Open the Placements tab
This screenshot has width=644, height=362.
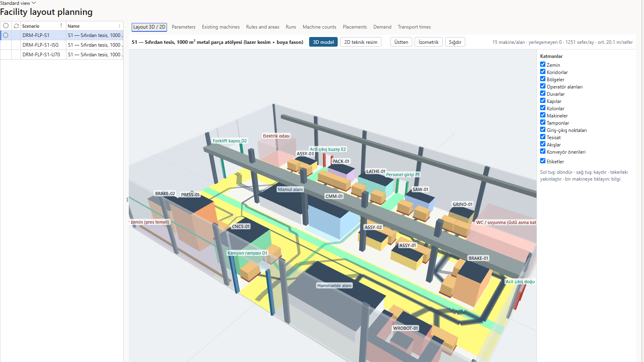point(355,27)
